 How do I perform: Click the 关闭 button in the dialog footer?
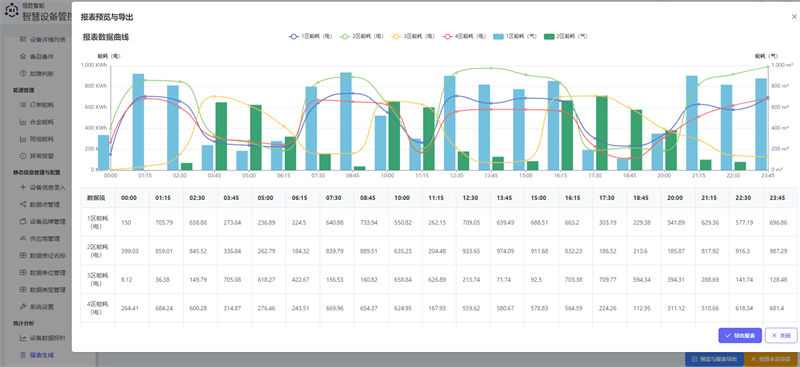pos(781,335)
